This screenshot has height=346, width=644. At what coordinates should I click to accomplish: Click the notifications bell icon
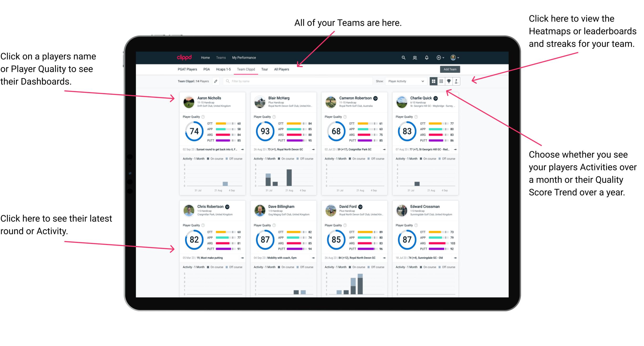[426, 57]
